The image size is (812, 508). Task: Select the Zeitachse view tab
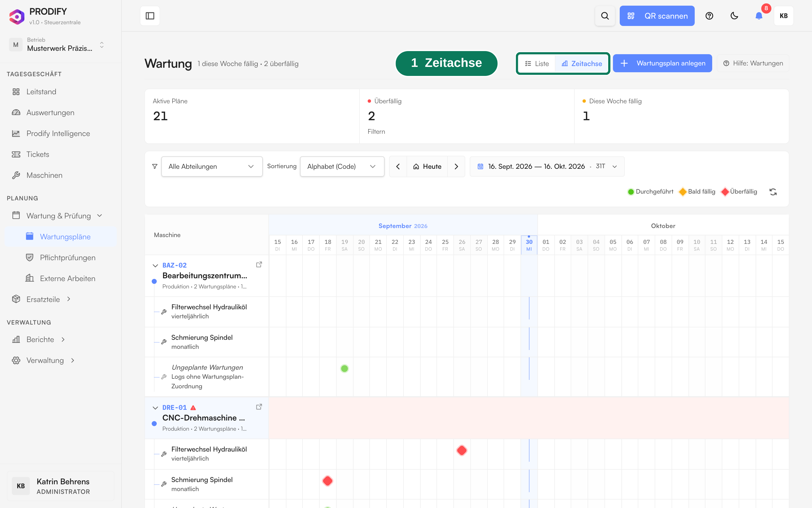pyautogui.click(x=582, y=63)
